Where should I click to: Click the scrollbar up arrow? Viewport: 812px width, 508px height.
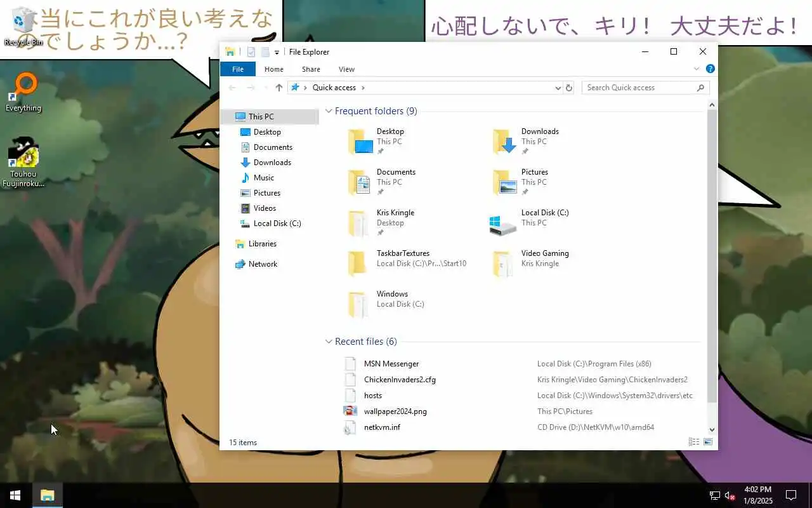pyautogui.click(x=712, y=105)
